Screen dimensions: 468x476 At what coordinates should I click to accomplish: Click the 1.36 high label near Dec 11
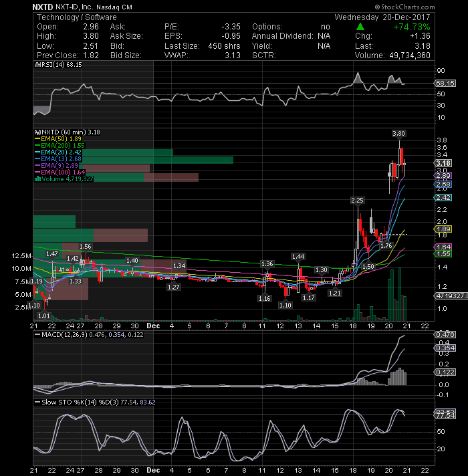[267, 264]
